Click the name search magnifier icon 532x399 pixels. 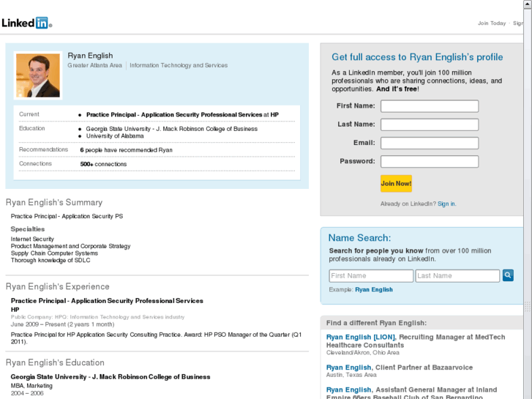508,275
